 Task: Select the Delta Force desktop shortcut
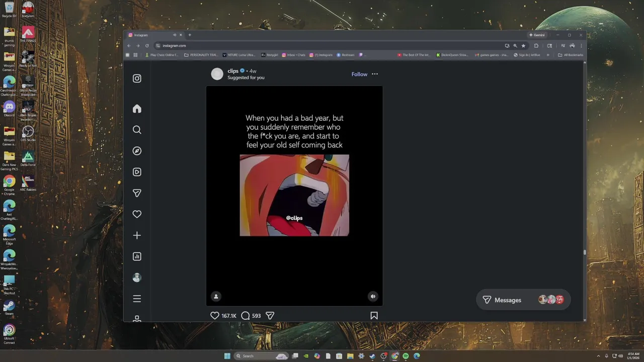pos(28,158)
